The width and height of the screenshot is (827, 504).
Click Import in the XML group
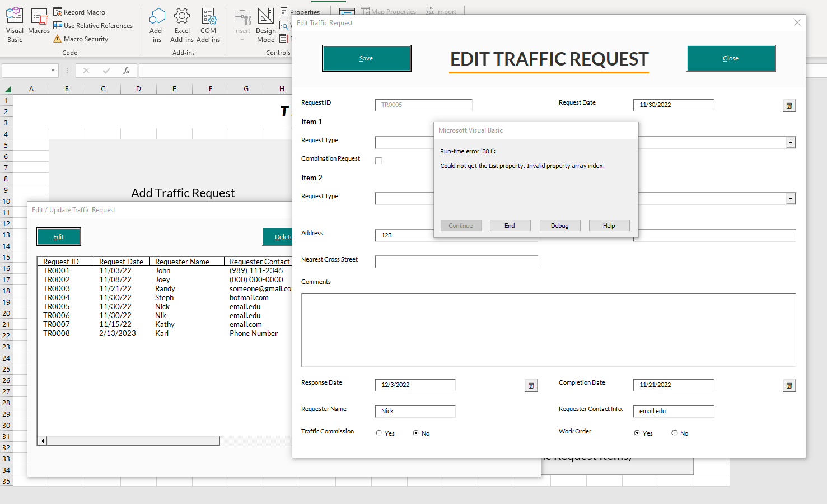click(441, 11)
